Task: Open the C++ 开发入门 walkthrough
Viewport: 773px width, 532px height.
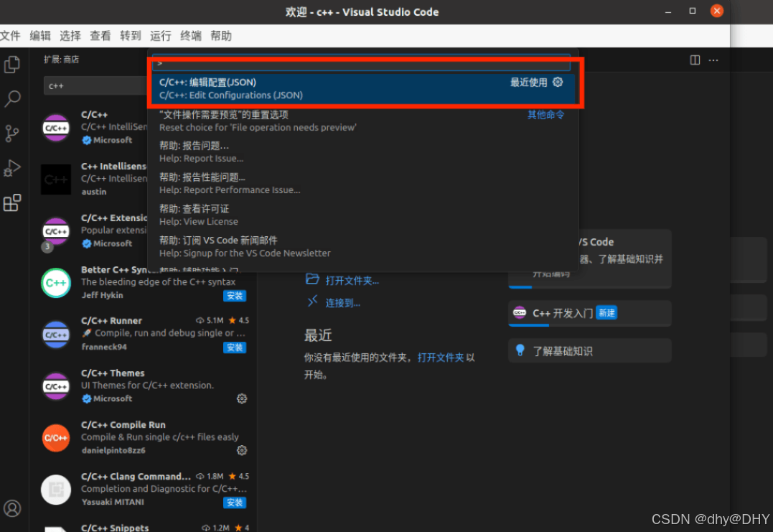Action: click(x=589, y=313)
